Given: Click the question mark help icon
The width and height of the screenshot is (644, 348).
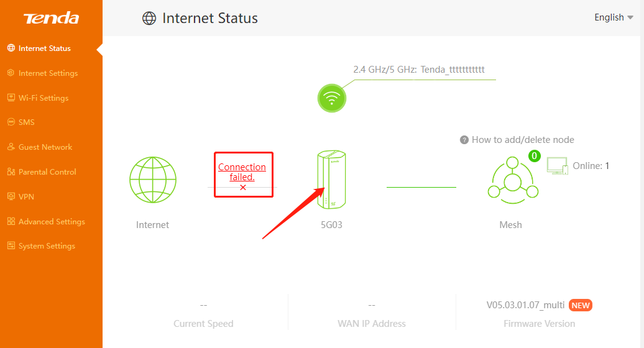Looking at the screenshot, I should point(464,140).
